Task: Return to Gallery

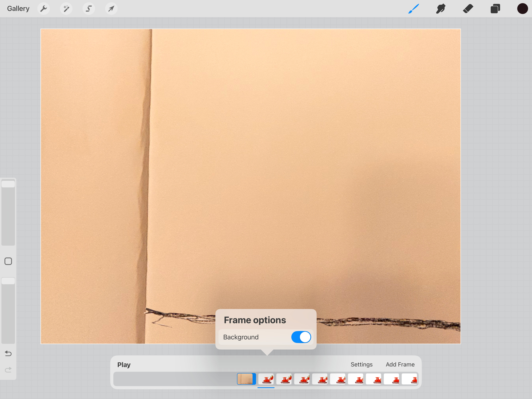Action: (18, 9)
